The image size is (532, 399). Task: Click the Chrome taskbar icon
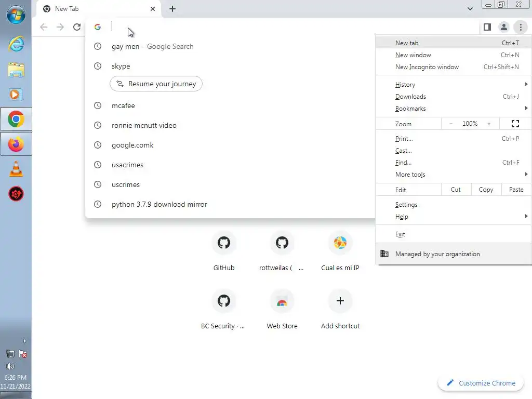[16, 119]
